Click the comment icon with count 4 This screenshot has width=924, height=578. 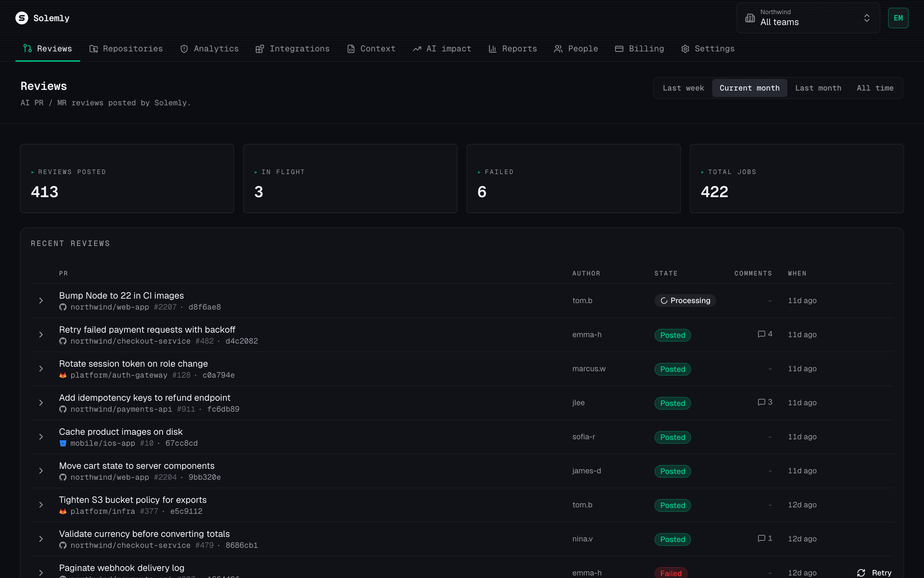pyautogui.click(x=761, y=334)
